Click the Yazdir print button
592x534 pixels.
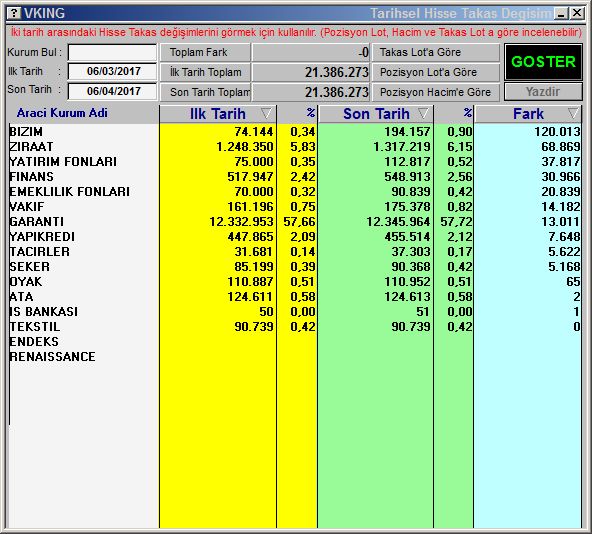coord(543,92)
